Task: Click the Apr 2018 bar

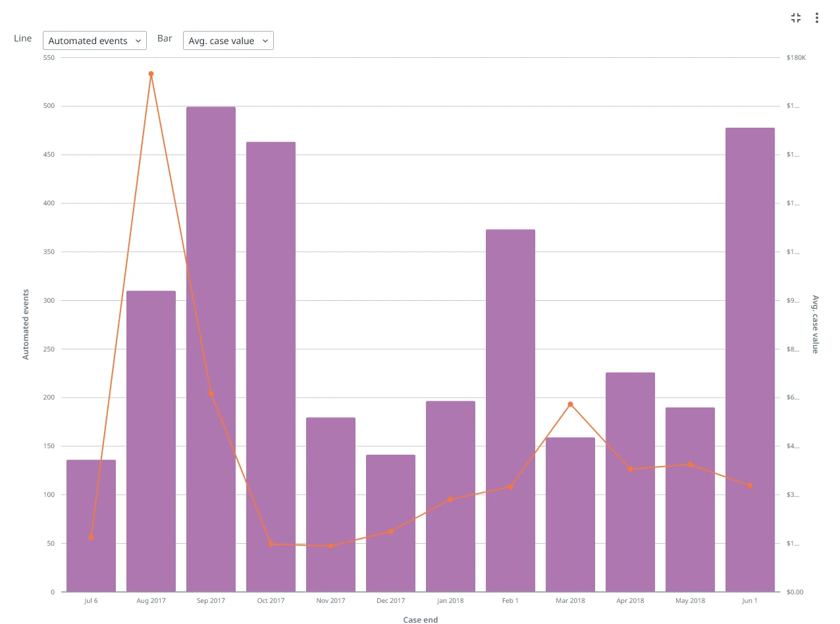Action: click(630, 482)
